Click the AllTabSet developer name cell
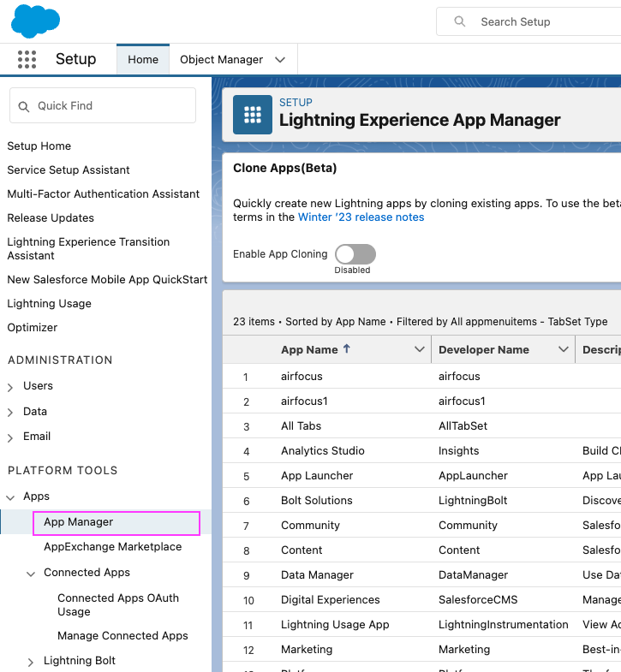The image size is (621, 672). click(463, 426)
